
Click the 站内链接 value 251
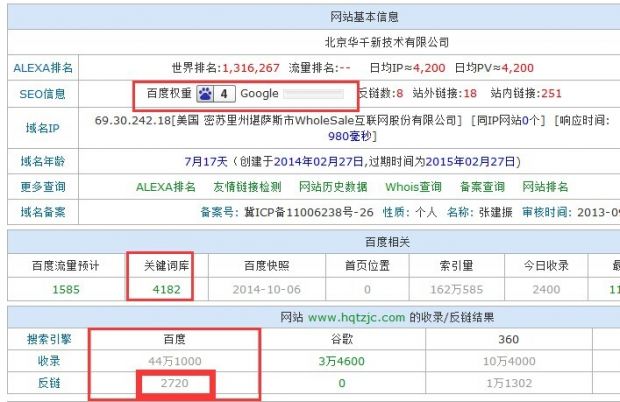coord(551,93)
